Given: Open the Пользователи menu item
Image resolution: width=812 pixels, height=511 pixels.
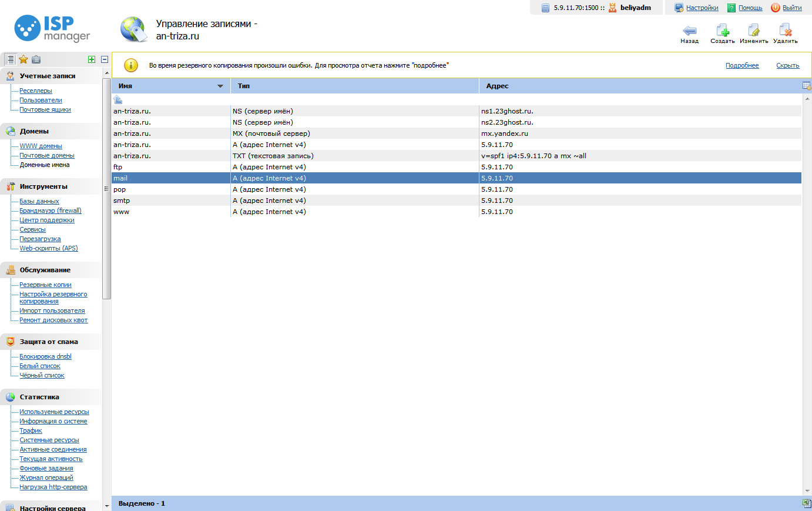Looking at the screenshot, I should [x=41, y=100].
